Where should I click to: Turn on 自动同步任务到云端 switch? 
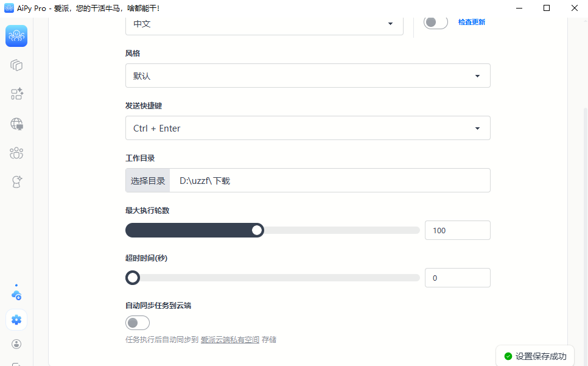pyautogui.click(x=137, y=323)
